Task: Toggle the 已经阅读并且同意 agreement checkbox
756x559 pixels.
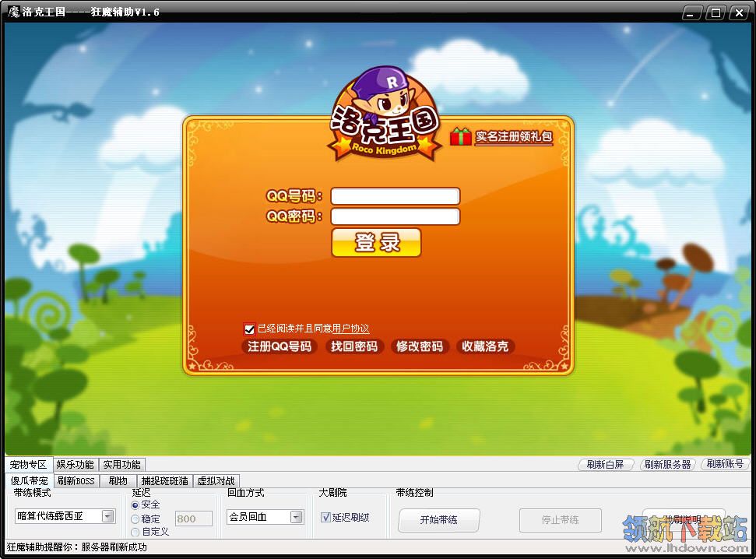Action: point(249,329)
